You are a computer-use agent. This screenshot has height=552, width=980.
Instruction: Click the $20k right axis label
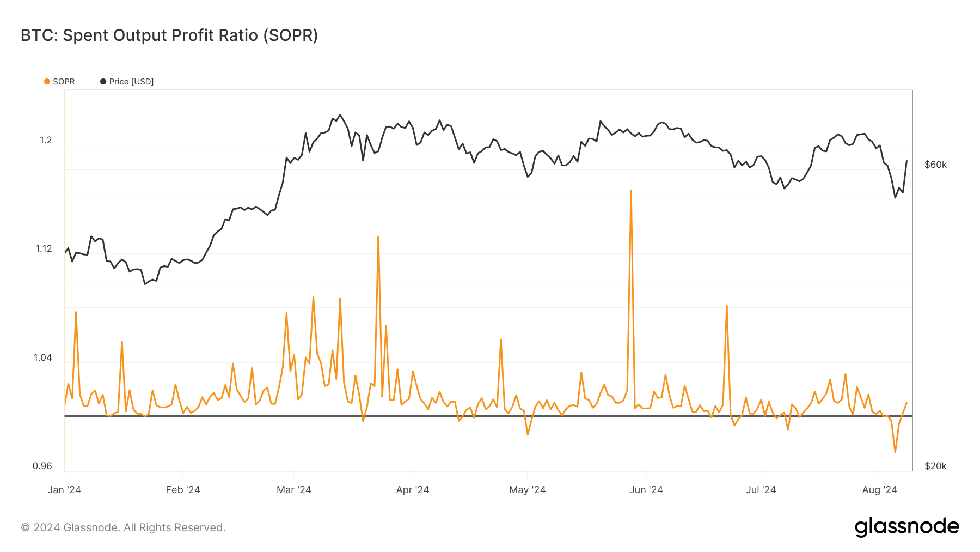point(935,466)
